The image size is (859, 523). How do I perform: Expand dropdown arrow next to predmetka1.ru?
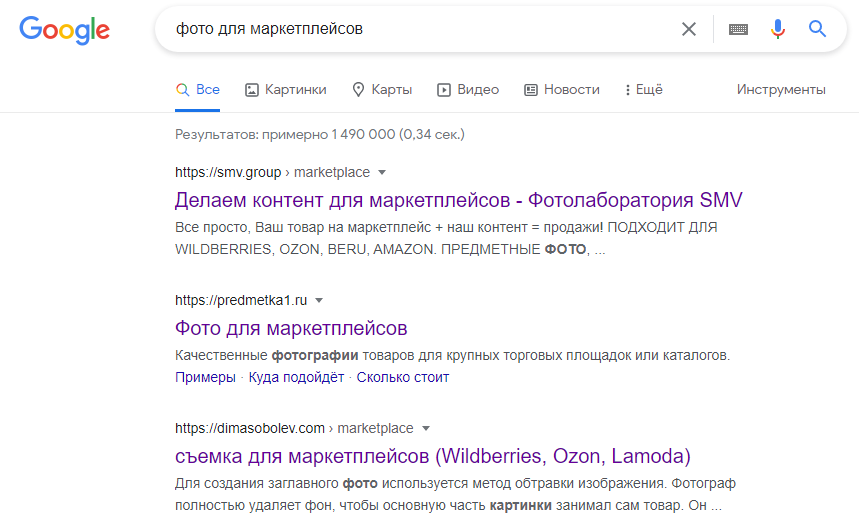(319, 301)
